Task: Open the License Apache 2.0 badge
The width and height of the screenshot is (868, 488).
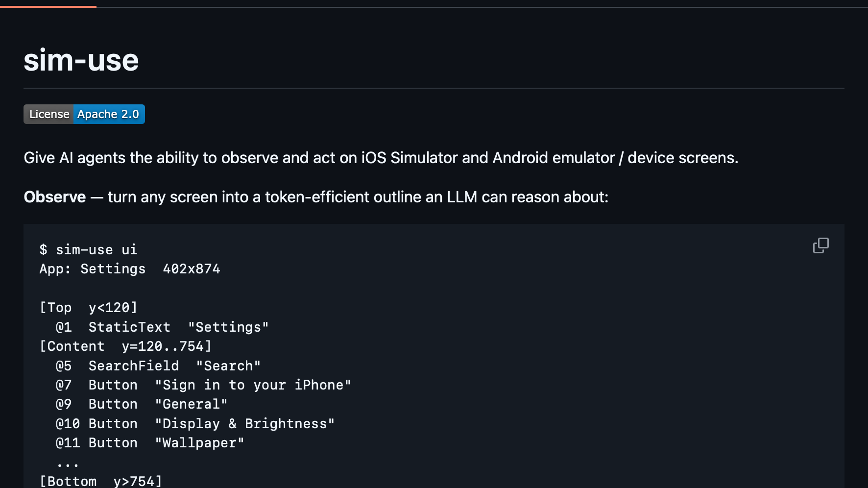Action: pos(84,114)
